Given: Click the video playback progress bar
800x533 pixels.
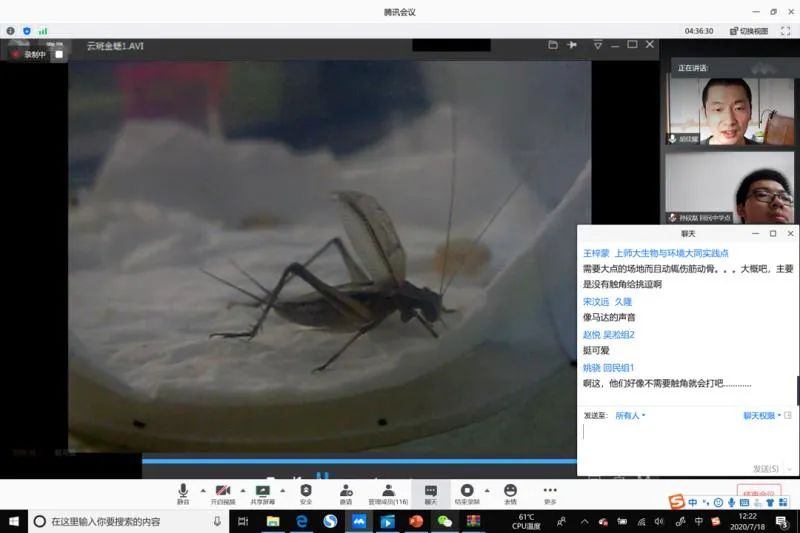Looking at the screenshot, I should click(x=360, y=461).
